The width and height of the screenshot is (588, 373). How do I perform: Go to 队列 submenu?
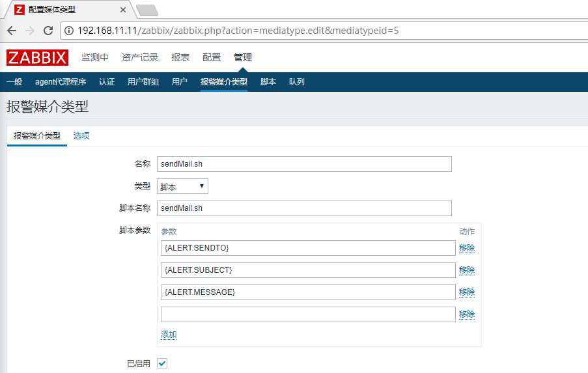[297, 82]
